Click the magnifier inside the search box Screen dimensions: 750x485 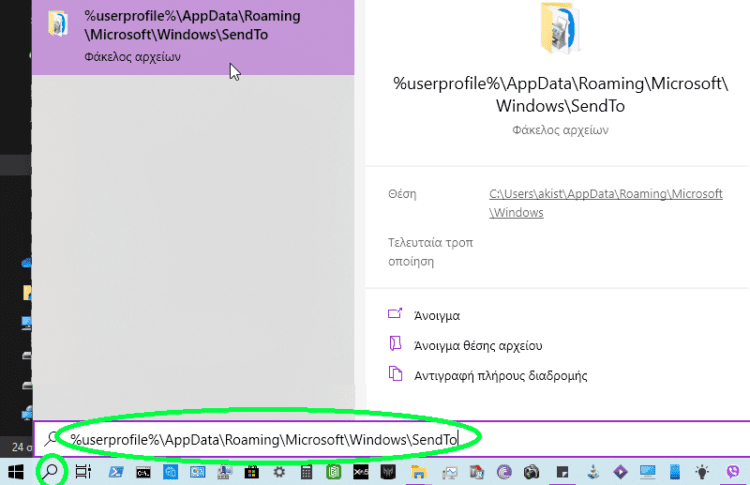tap(50, 439)
